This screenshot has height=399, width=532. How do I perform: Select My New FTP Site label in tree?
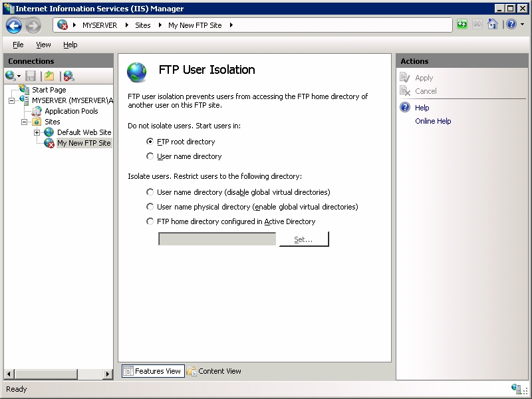84,143
